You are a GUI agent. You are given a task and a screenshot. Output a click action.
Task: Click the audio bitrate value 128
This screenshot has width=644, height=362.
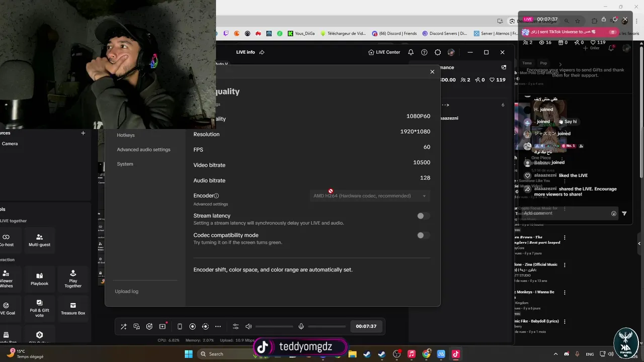click(425, 177)
